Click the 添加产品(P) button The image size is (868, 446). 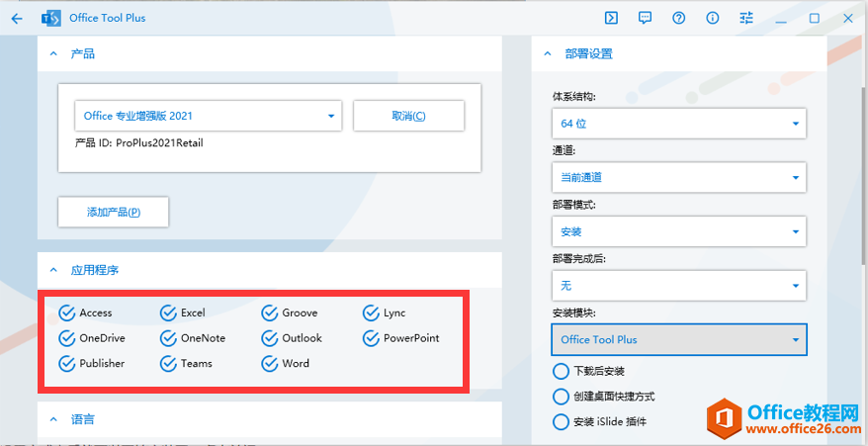[114, 213]
